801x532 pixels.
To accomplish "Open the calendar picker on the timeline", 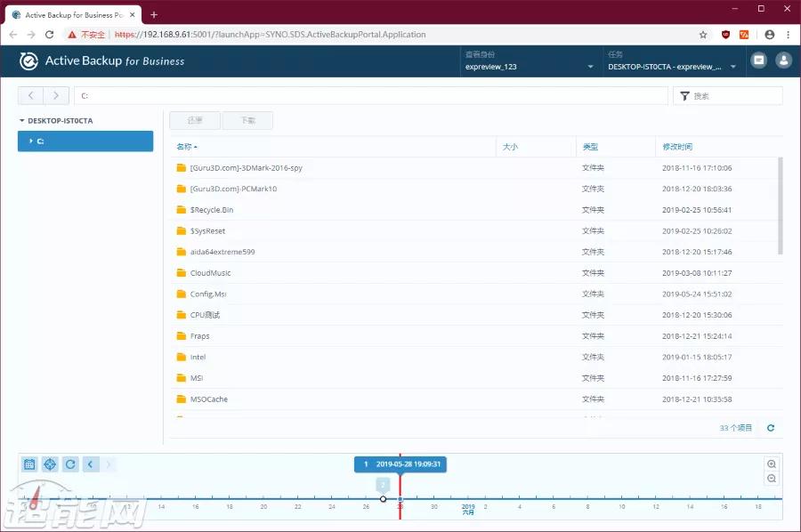I will click(x=29, y=464).
